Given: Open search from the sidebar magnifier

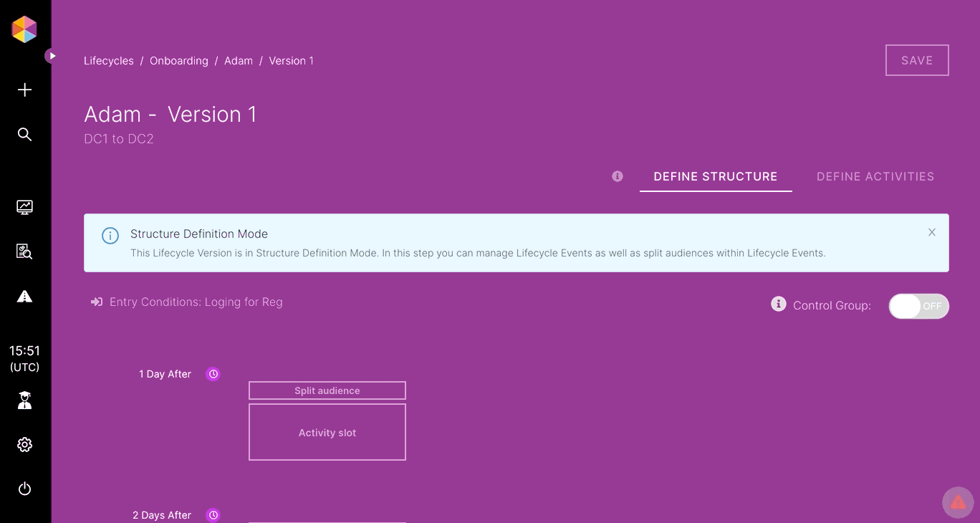Looking at the screenshot, I should pyautogui.click(x=24, y=135).
